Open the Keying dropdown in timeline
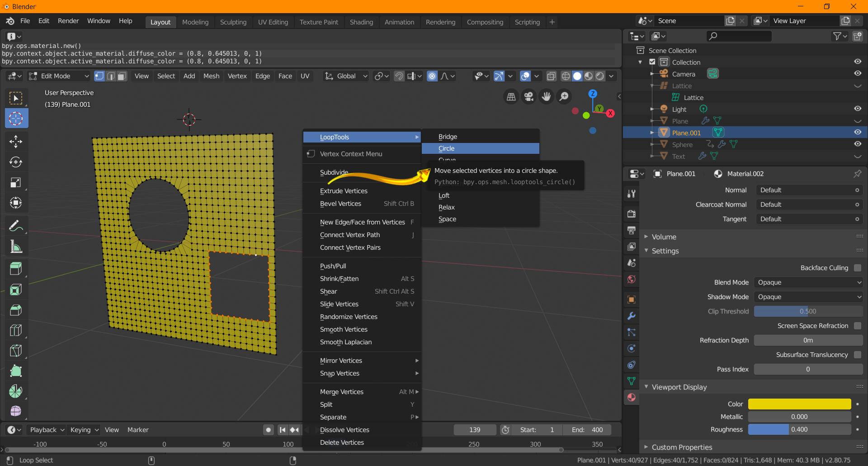Image resolution: width=868 pixels, height=466 pixels. click(84, 430)
